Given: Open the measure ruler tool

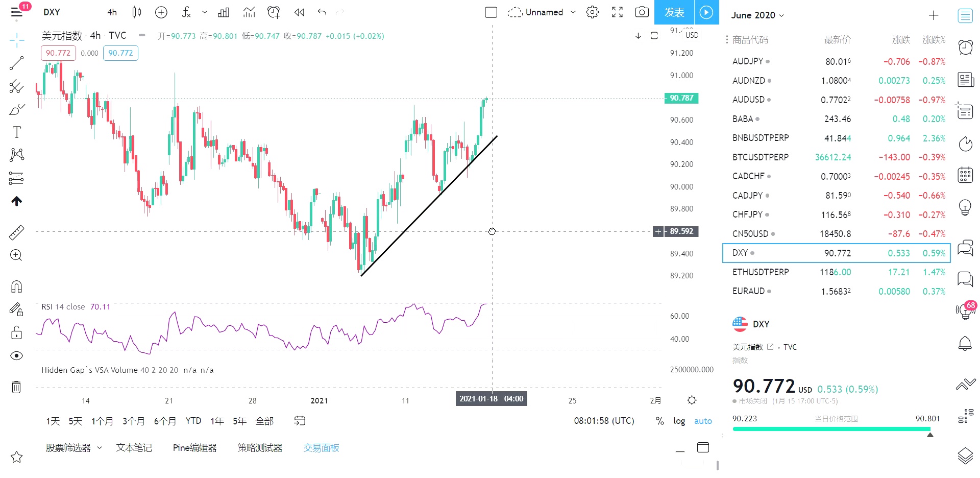Looking at the screenshot, I should coord(16,232).
